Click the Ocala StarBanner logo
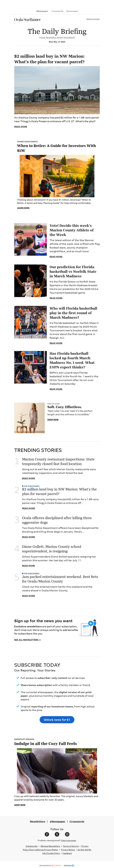Image resolution: width=114 pixels, height=868 pixels. click(27, 20)
